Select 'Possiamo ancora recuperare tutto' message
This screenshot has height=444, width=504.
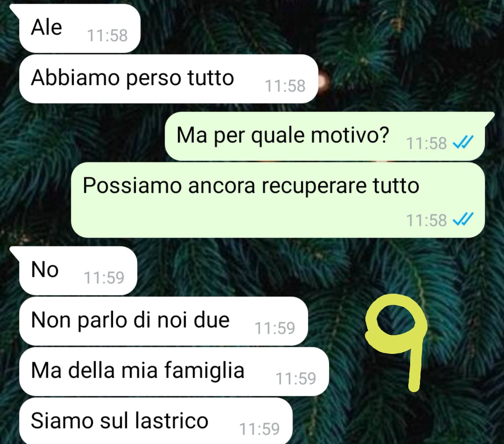point(278,200)
